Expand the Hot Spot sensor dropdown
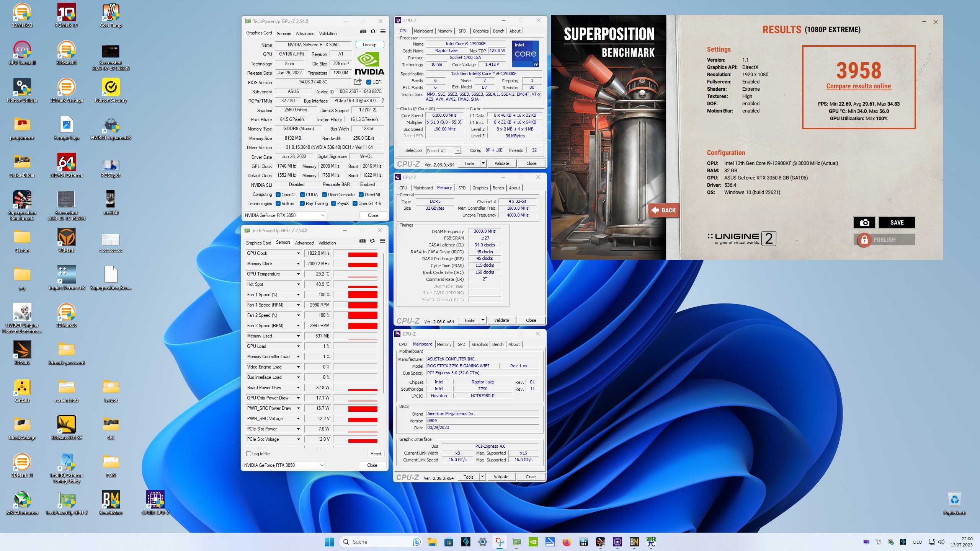980x551 pixels. point(298,284)
